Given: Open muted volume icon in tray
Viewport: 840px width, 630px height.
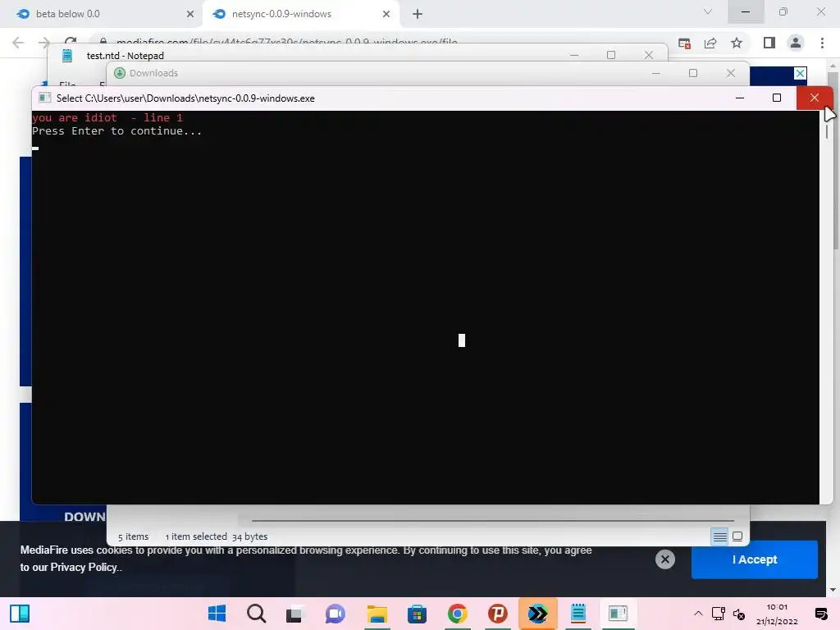Looking at the screenshot, I should point(739,614).
